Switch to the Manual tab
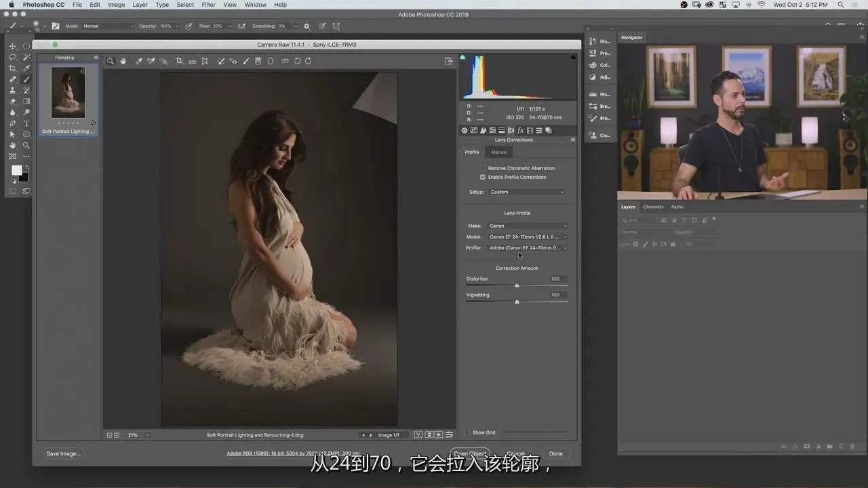Viewport: 868px width, 488px height. coord(499,152)
